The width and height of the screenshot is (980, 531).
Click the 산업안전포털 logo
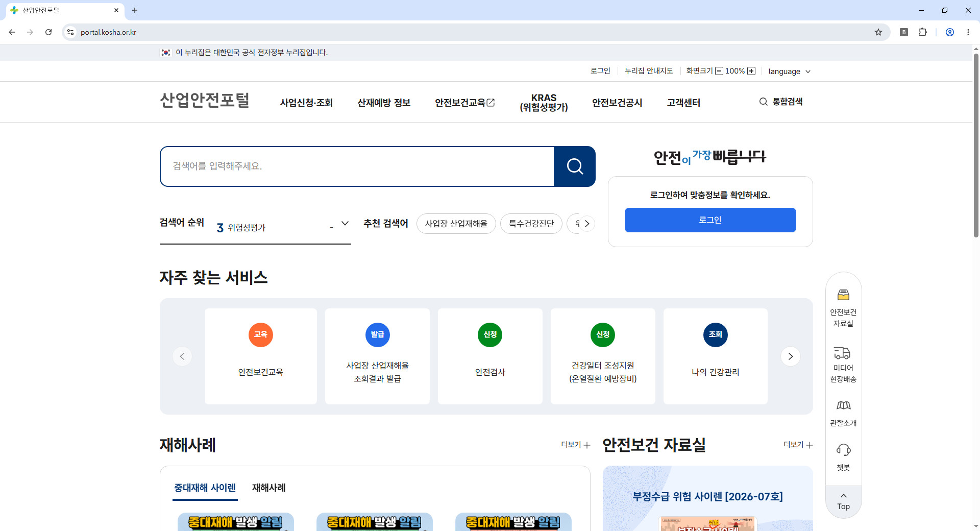[x=205, y=100]
